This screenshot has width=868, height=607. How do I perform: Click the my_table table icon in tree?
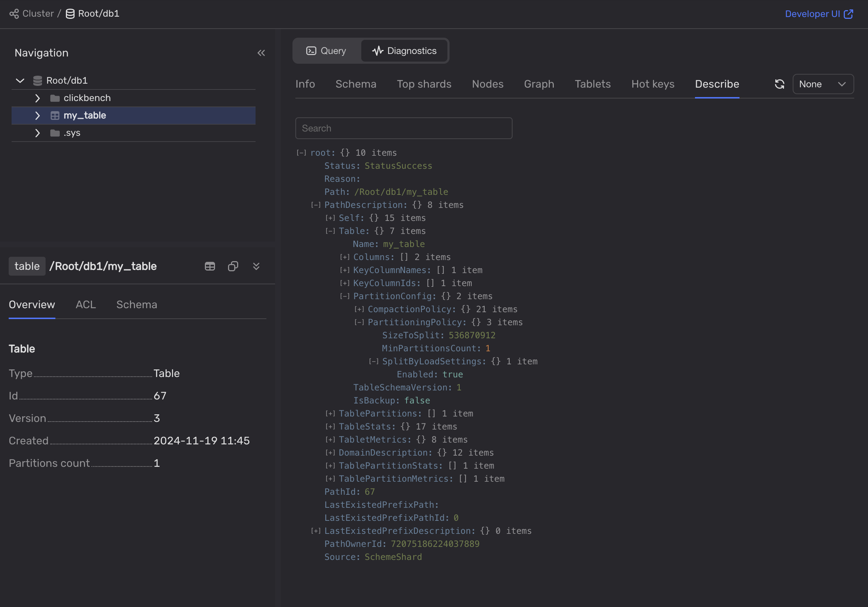pyautogui.click(x=55, y=116)
